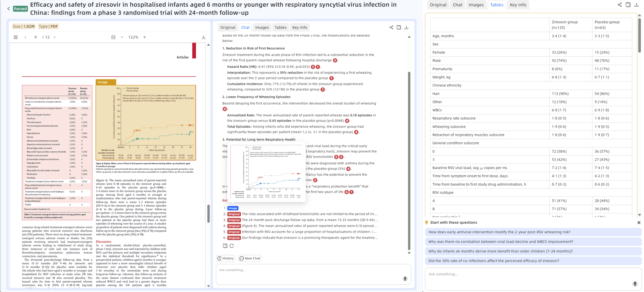Click the PDF viewer vertical scrollbar thumb
The width and height of the screenshot is (644, 292).
tap(209, 214)
